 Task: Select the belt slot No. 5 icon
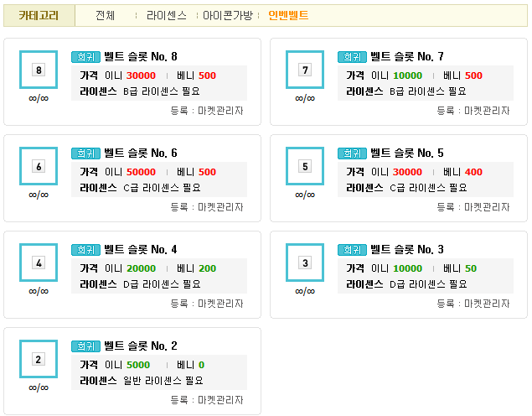[x=305, y=166]
